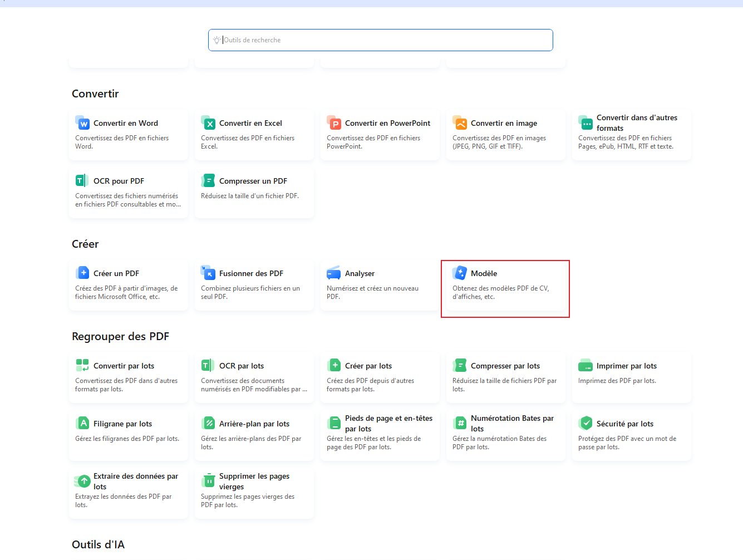Select Compresser par lots title

click(x=505, y=366)
